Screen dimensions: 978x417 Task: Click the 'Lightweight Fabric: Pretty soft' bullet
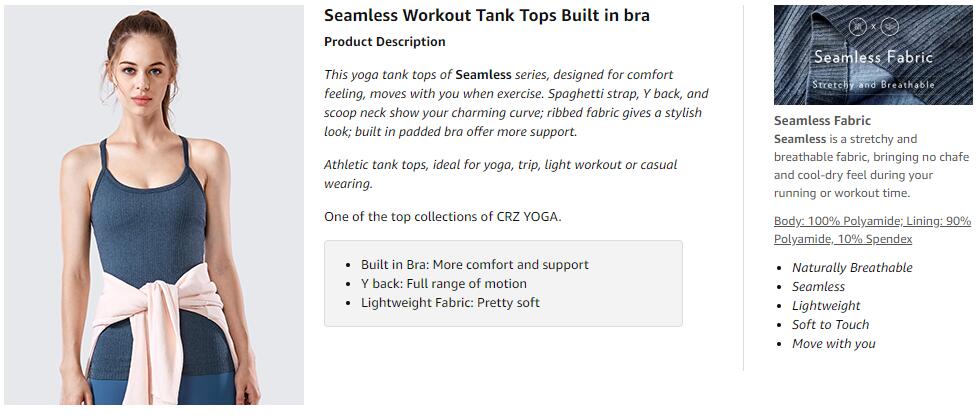(450, 303)
